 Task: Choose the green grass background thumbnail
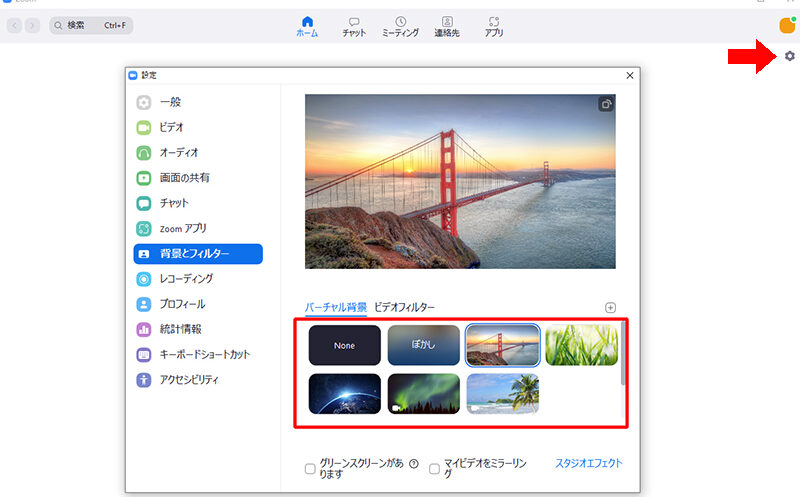point(582,345)
